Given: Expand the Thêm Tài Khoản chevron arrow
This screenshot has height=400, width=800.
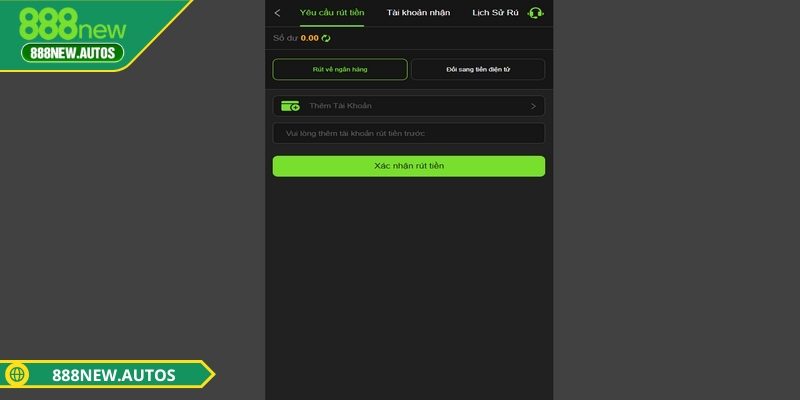Looking at the screenshot, I should (533, 106).
